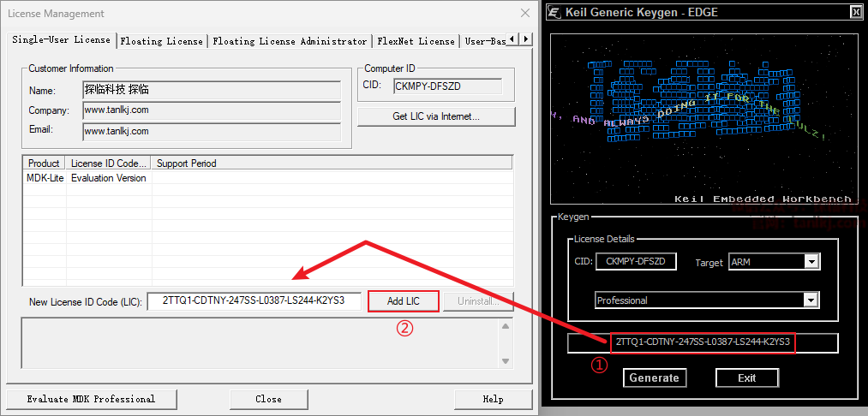Viewport: 868px width, 416px height.
Task: Close the Keil Generic Keygen window
Action: (854, 12)
